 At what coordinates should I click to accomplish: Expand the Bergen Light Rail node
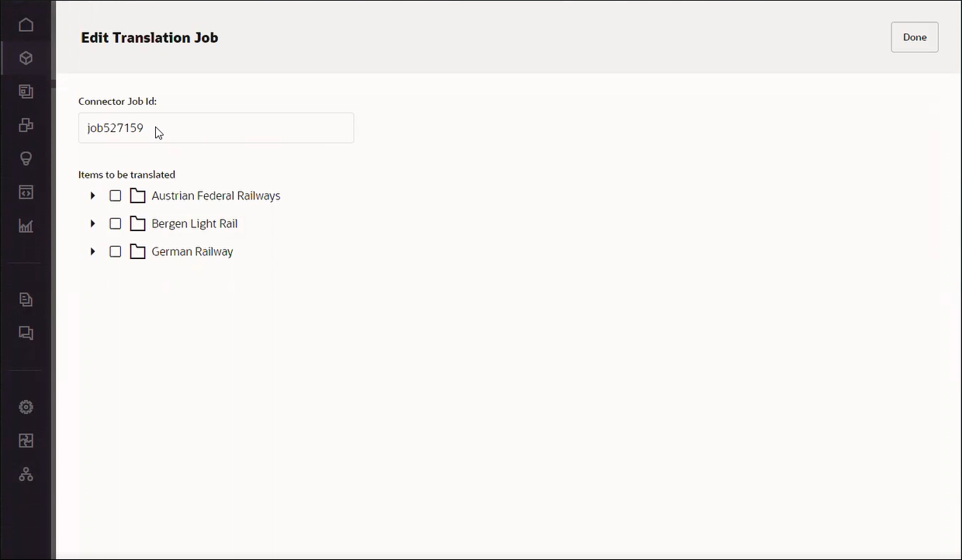pos(92,223)
